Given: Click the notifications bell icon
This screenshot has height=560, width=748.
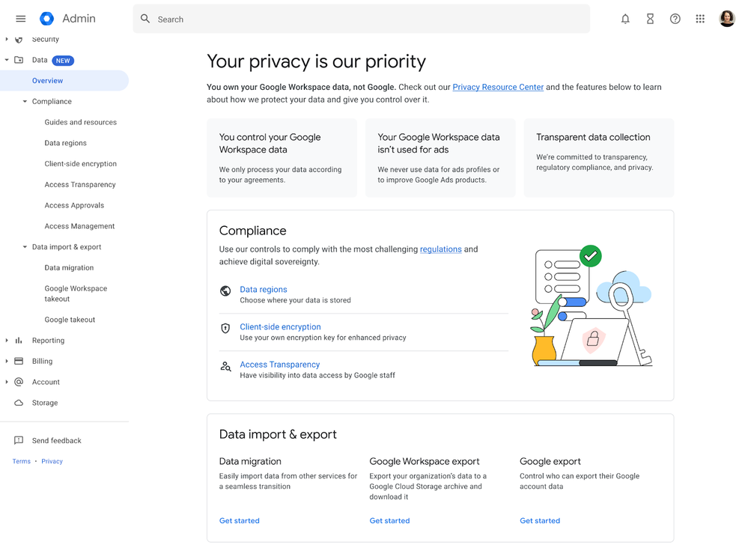Looking at the screenshot, I should (x=625, y=19).
